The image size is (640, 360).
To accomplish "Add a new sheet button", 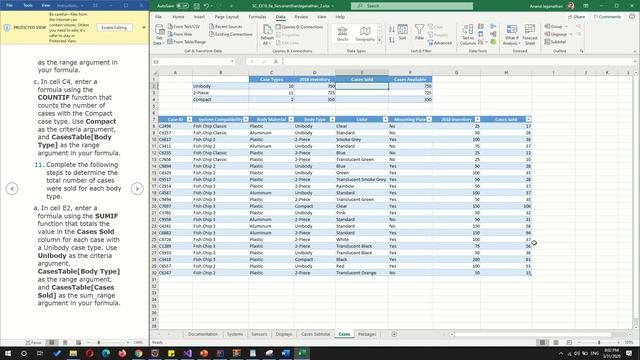I will [x=394, y=334].
